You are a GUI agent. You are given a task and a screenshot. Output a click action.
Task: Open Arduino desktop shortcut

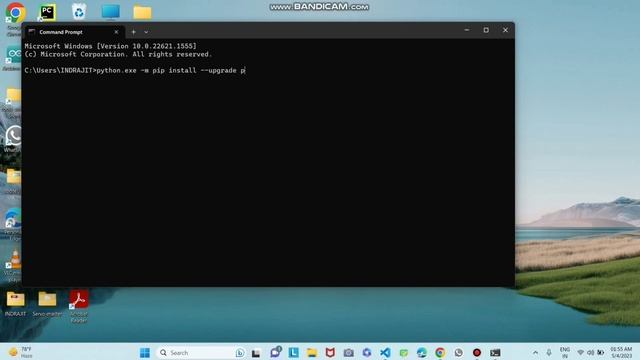point(13,58)
